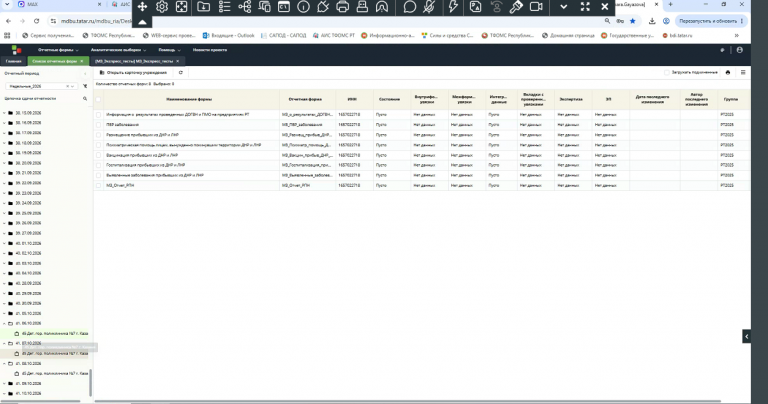Collapse the Отчетный период side panel chevron

pyautogui.click(x=85, y=73)
